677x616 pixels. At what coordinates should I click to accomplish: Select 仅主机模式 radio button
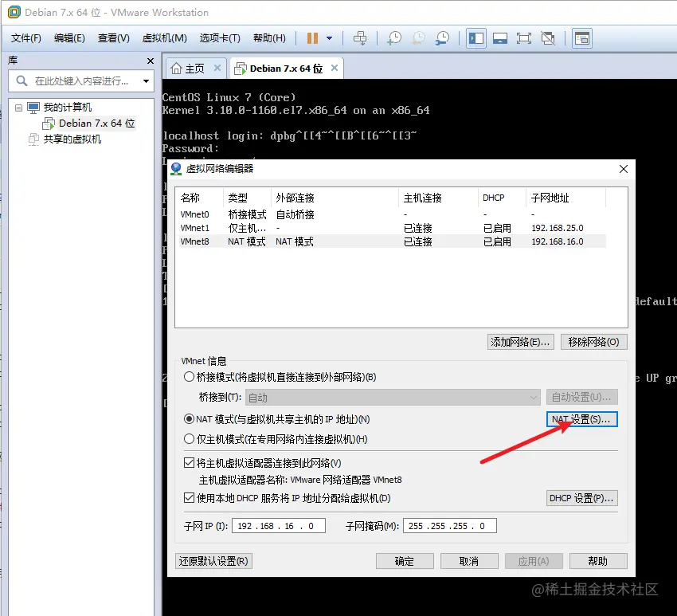click(189, 439)
